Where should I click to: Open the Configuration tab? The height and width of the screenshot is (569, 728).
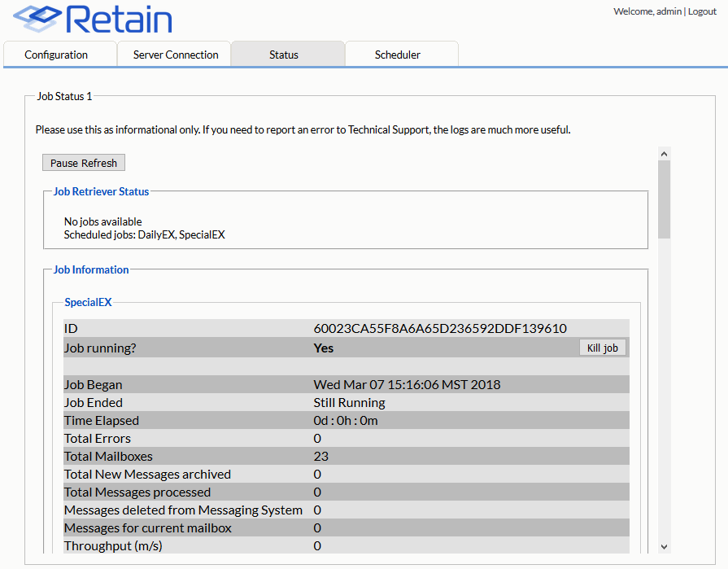pos(56,55)
